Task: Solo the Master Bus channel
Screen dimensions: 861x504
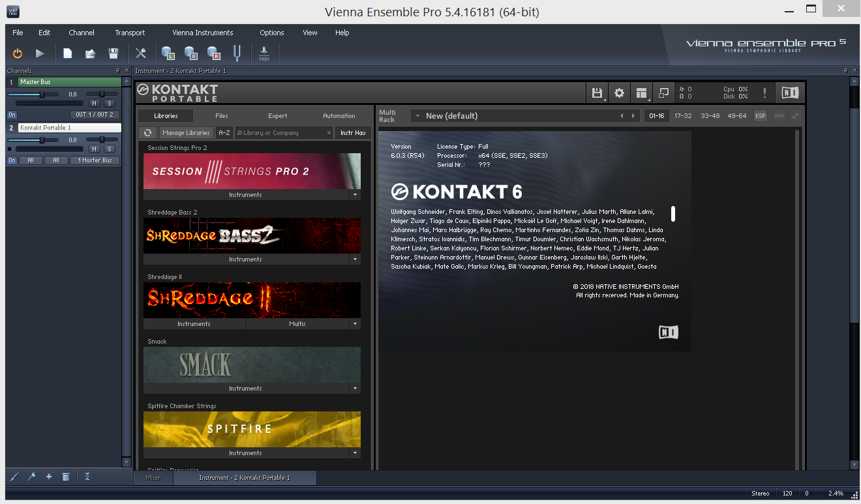Action: point(110,103)
